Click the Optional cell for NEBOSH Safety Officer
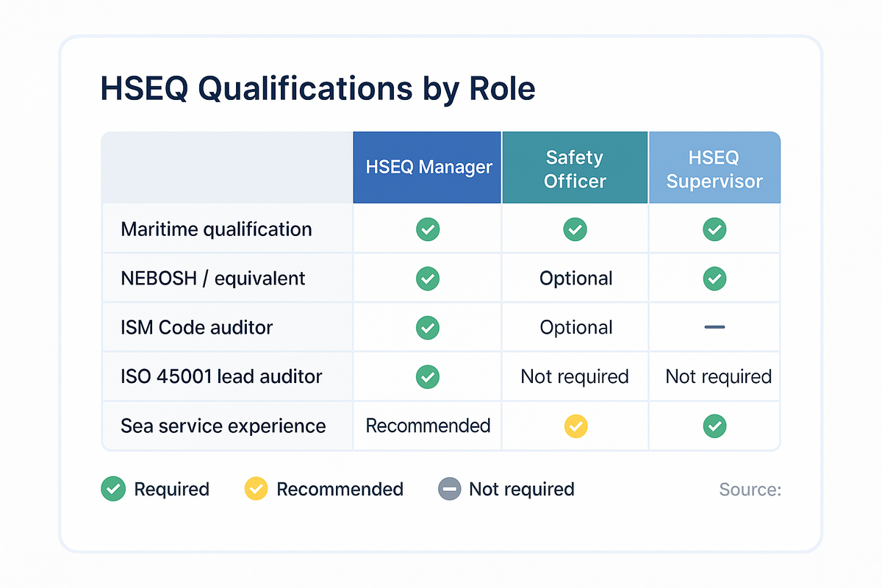The height and width of the screenshot is (588, 882). point(575,278)
